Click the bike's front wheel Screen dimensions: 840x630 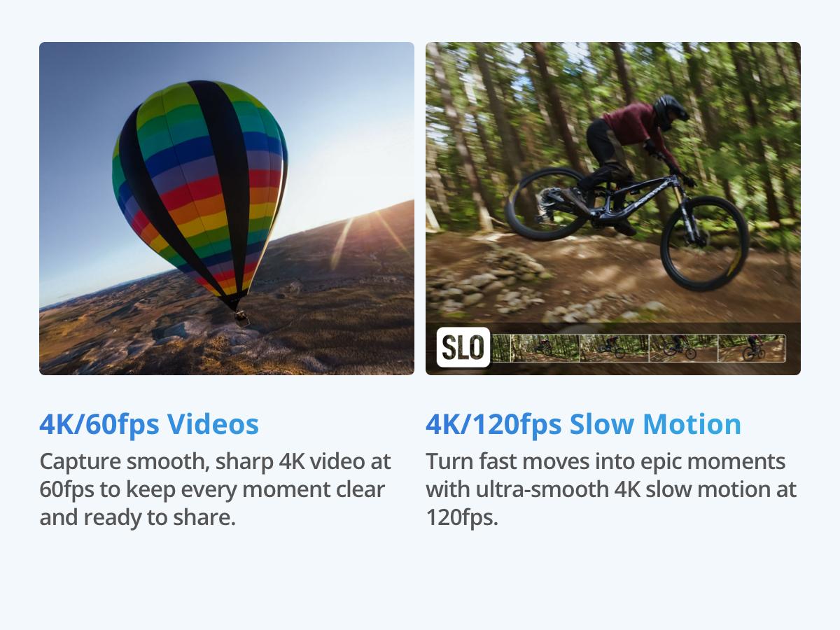pyautogui.click(x=704, y=244)
